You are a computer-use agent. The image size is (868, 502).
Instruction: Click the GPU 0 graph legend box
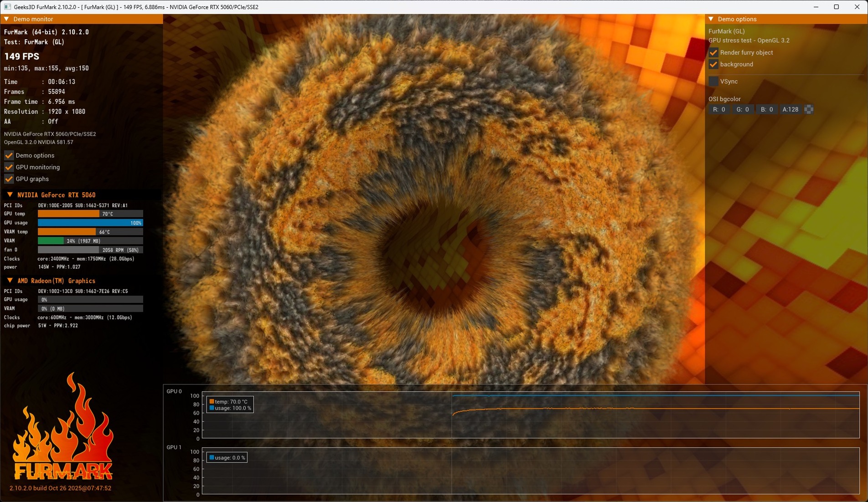[230, 405]
